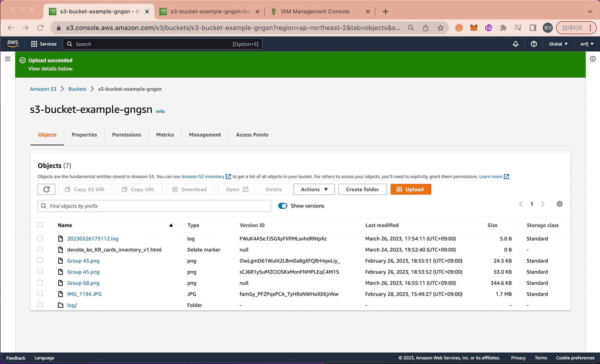Screen dimensions: 600x364
Task: Open the log/ folder link
Action: tap(72, 305)
